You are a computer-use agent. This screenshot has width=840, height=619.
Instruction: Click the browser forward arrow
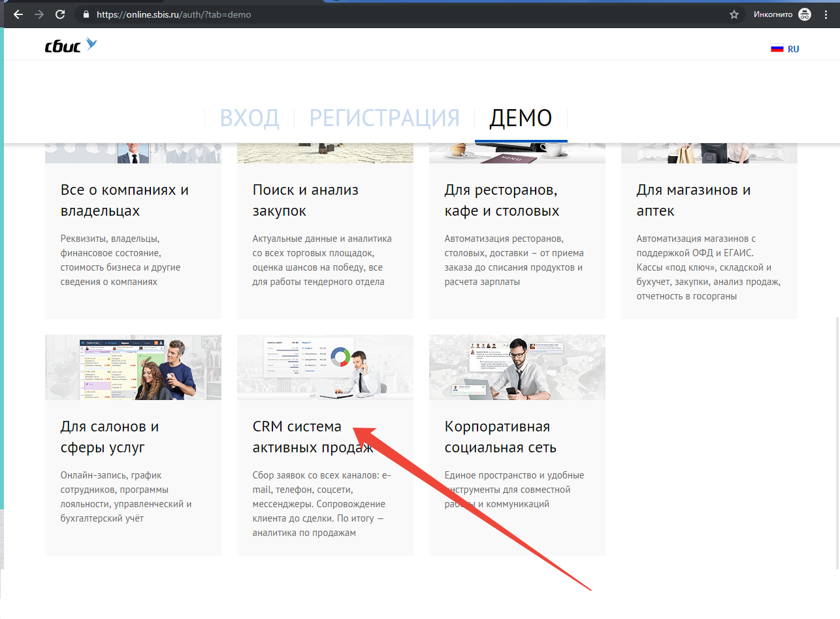click(39, 14)
